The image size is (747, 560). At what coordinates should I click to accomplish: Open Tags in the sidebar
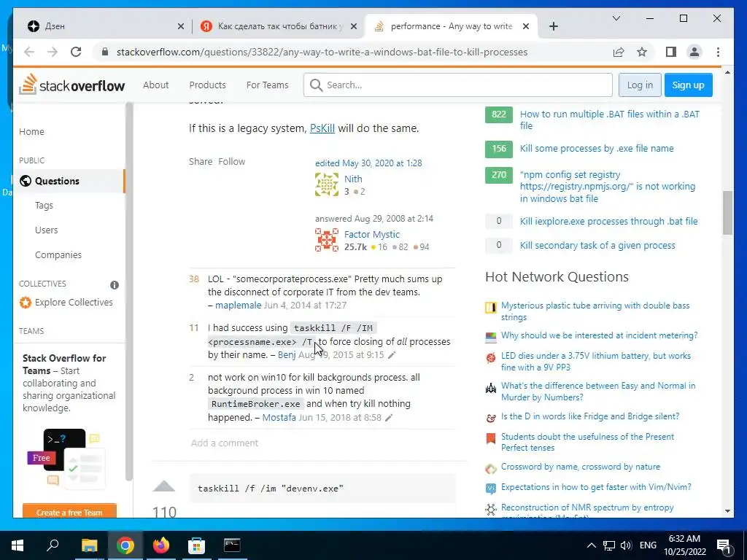[44, 205]
